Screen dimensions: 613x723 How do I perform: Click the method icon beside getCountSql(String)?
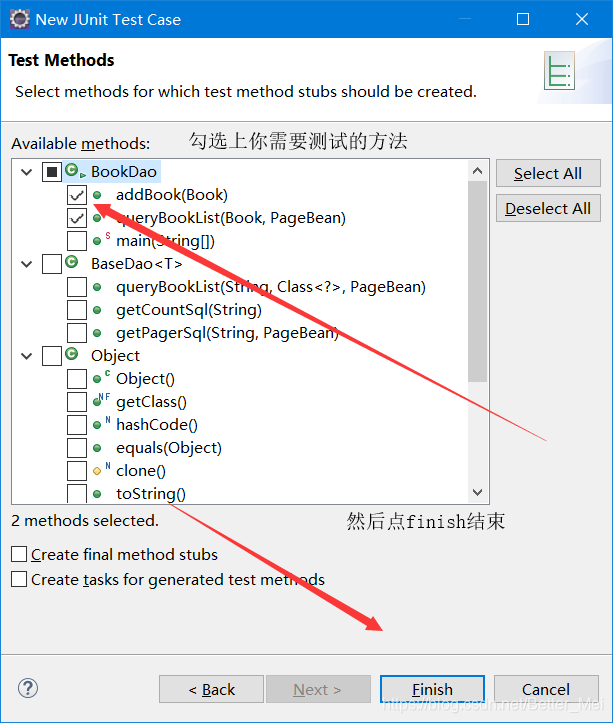pos(97,310)
